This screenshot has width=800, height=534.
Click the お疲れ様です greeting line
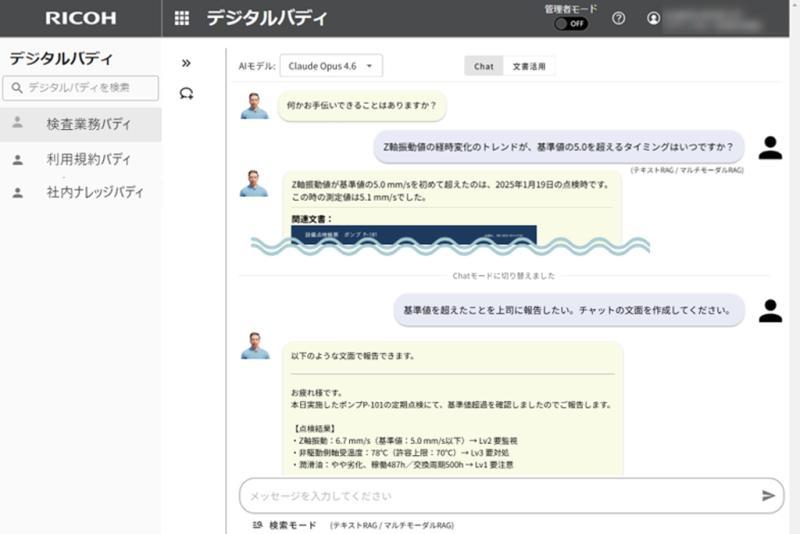click(316, 393)
